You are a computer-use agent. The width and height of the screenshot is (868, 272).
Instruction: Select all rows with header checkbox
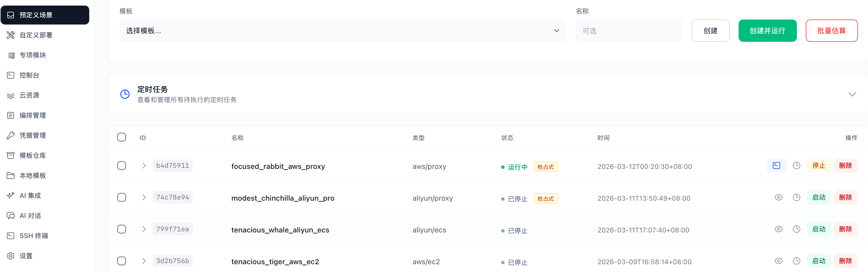point(122,137)
